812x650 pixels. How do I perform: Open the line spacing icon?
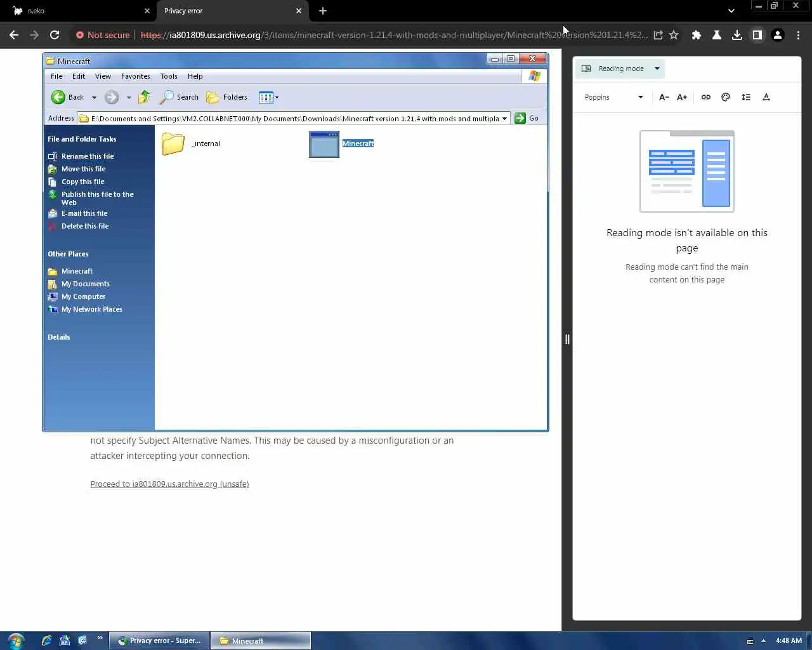(x=746, y=97)
